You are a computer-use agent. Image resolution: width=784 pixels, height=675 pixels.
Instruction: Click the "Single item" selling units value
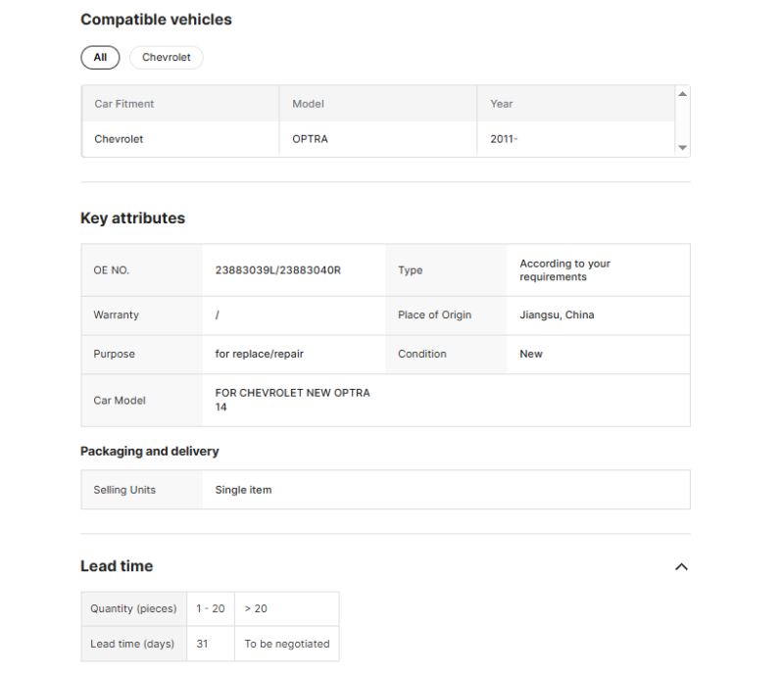point(243,490)
